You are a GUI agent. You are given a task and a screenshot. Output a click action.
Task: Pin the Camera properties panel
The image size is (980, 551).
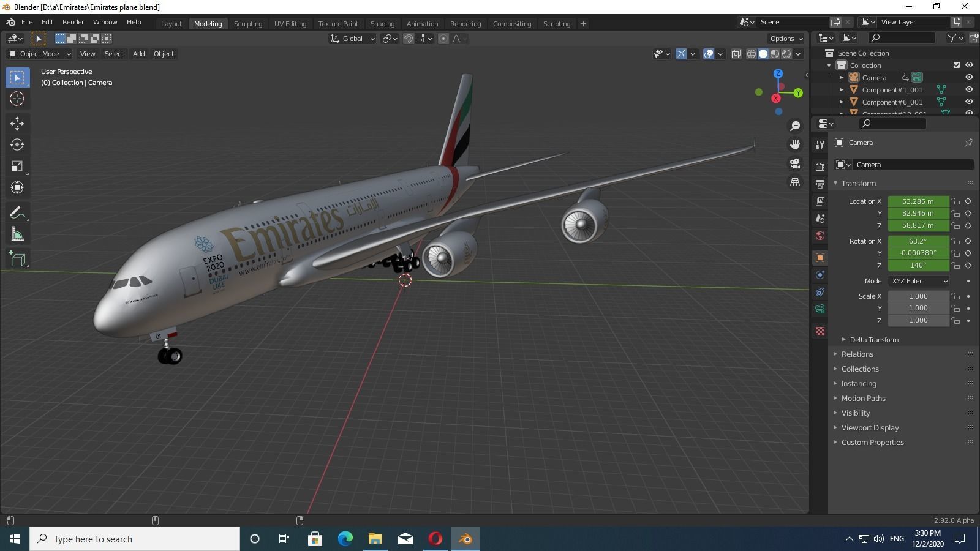pyautogui.click(x=968, y=143)
